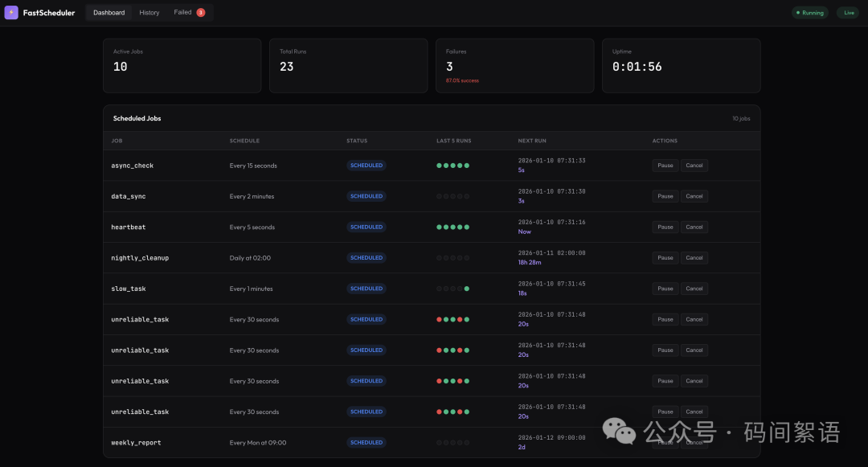This screenshot has width=868, height=467.
Task: Pause the slow_task job
Action: [x=665, y=289]
